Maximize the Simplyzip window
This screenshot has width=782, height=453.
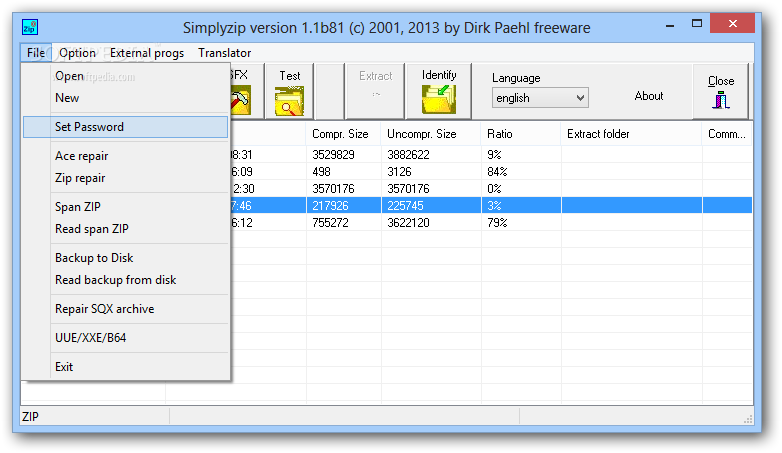[697, 23]
